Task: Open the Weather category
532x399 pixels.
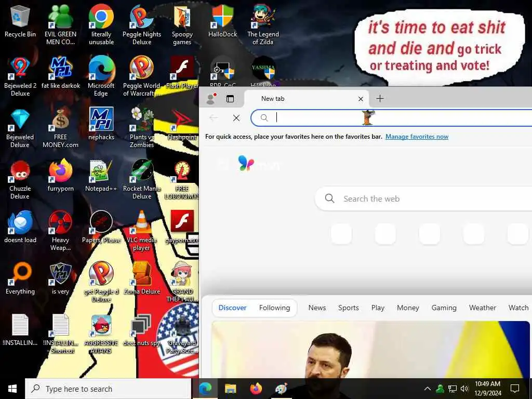Action: click(x=483, y=308)
